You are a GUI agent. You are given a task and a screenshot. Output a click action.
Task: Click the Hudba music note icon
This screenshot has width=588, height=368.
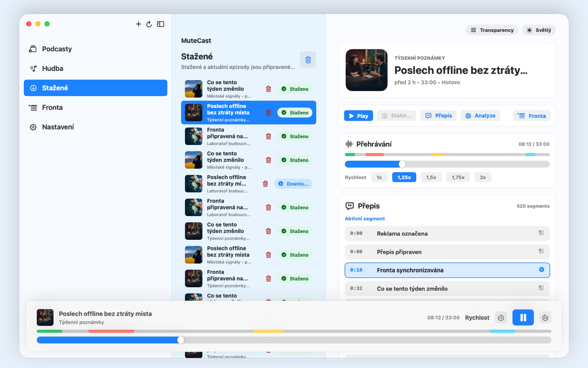pos(33,68)
